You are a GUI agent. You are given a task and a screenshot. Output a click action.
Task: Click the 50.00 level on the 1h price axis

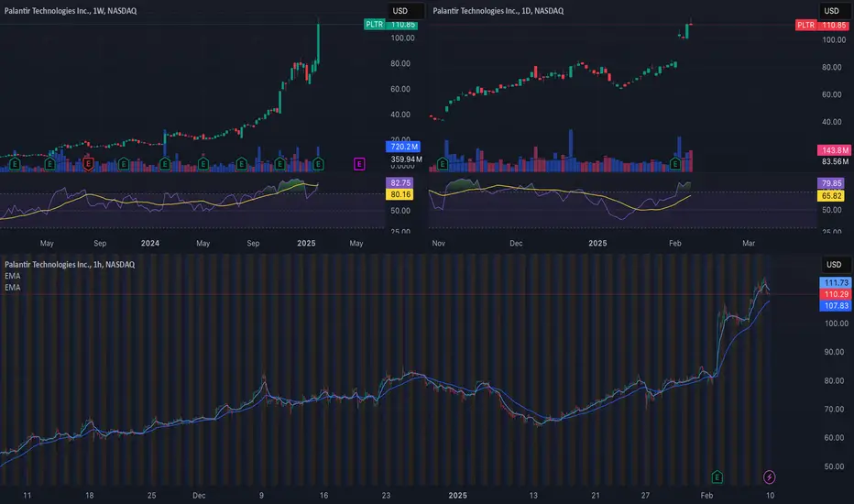(x=836, y=466)
